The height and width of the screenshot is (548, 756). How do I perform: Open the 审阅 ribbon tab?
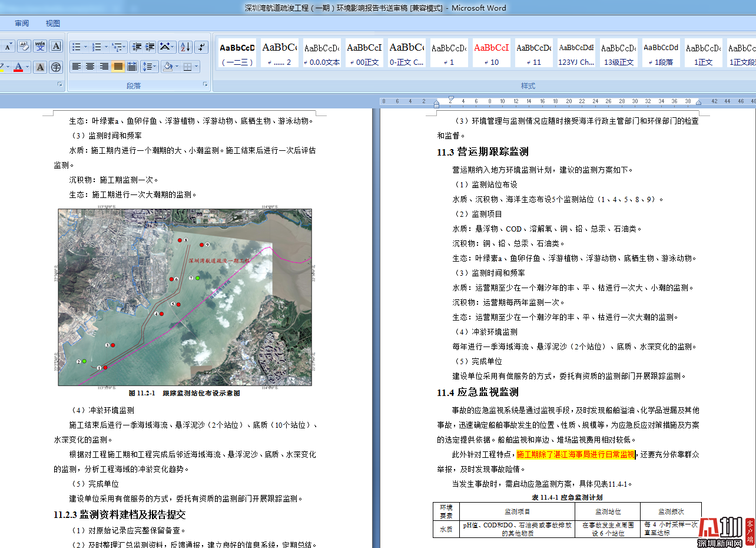click(x=22, y=24)
